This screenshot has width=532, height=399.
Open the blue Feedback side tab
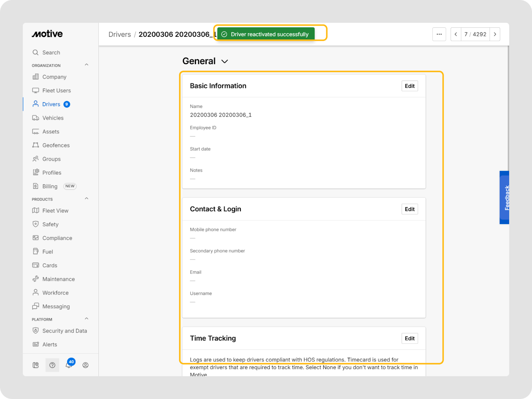click(x=504, y=198)
